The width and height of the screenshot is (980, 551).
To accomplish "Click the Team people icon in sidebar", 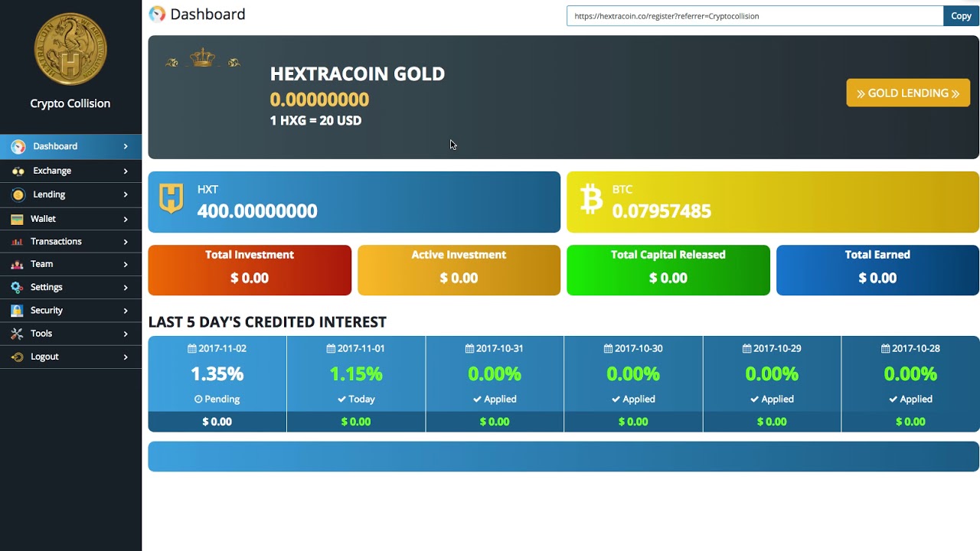I will tap(17, 264).
